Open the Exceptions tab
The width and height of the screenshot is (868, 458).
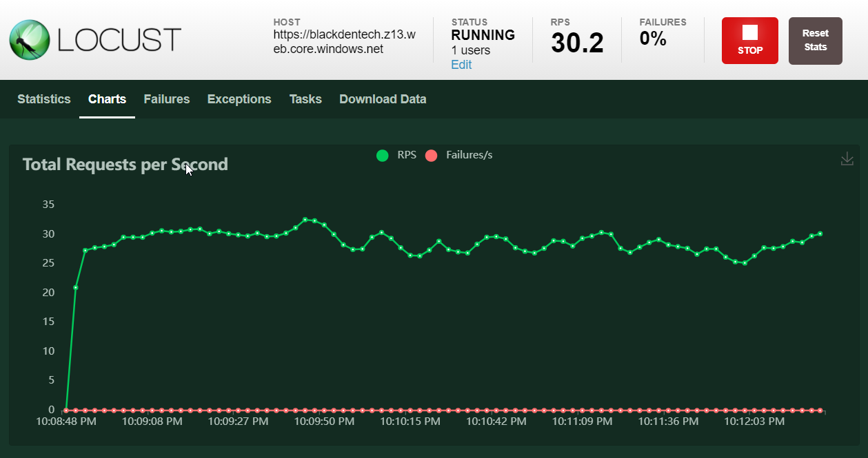click(239, 99)
